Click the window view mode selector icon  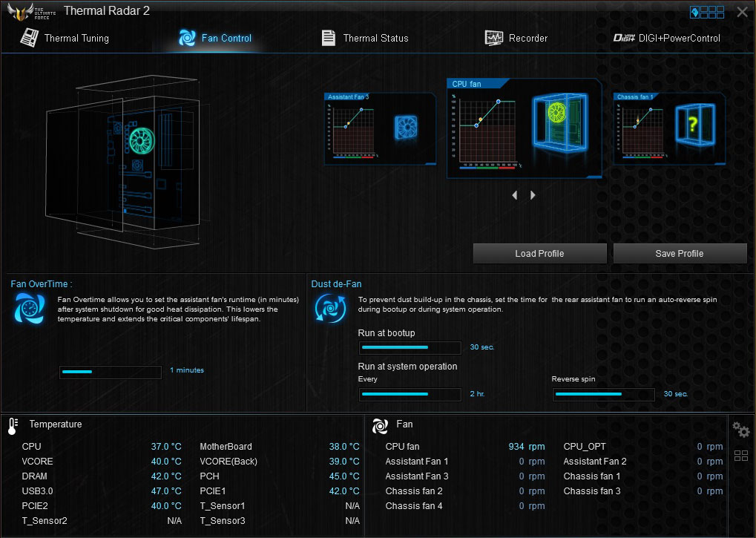click(x=707, y=12)
